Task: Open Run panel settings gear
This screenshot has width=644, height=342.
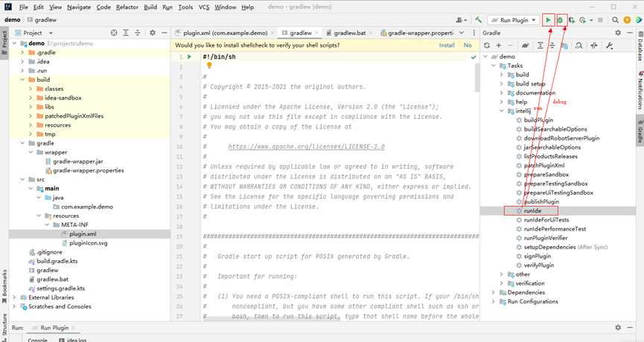Action: pos(618,327)
